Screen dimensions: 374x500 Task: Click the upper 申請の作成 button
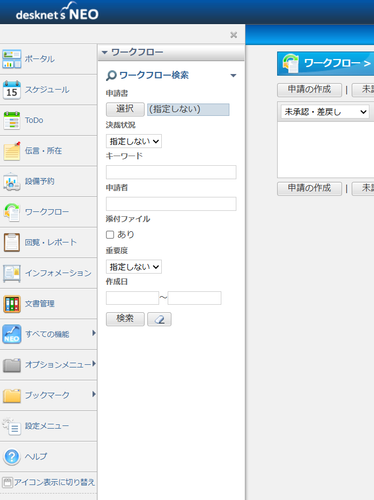pyautogui.click(x=309, y=90)
